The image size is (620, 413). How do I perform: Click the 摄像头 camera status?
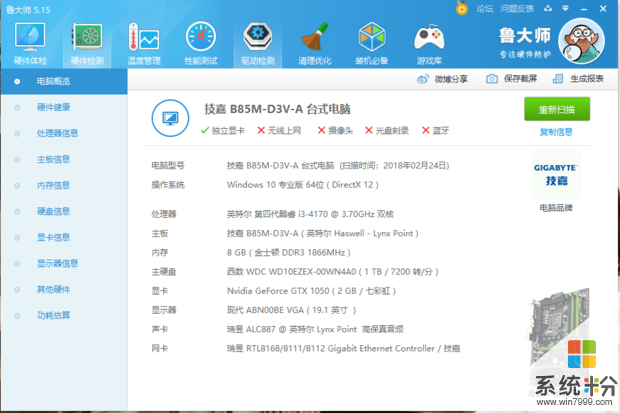(335, 131)
